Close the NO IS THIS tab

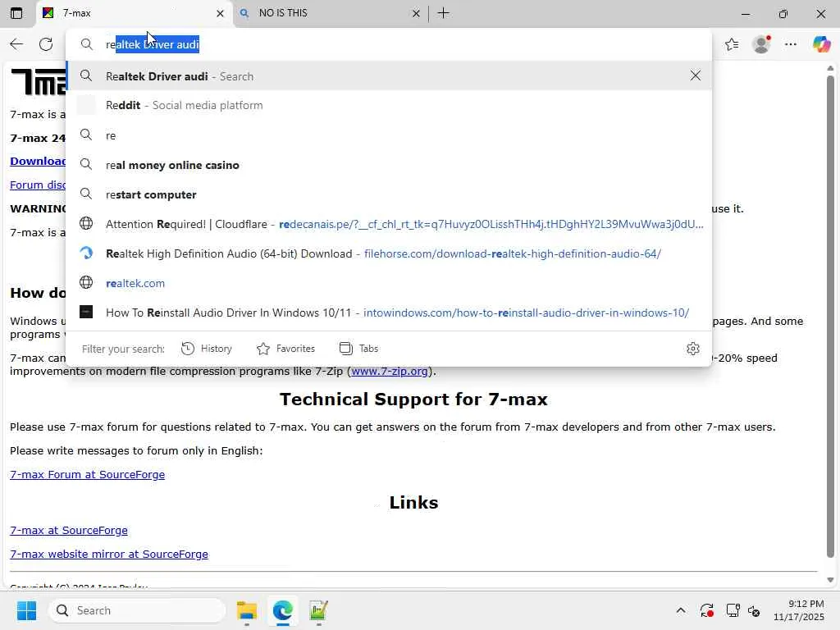(x=416, y=13)
